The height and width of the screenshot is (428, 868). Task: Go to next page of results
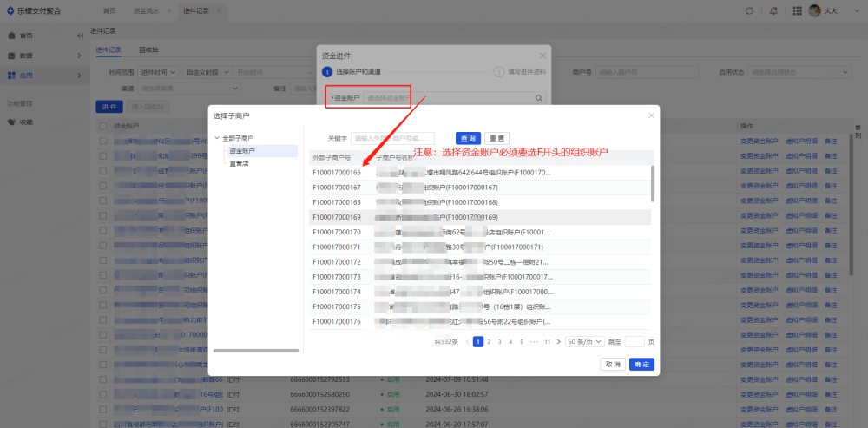tap(558, 342)
